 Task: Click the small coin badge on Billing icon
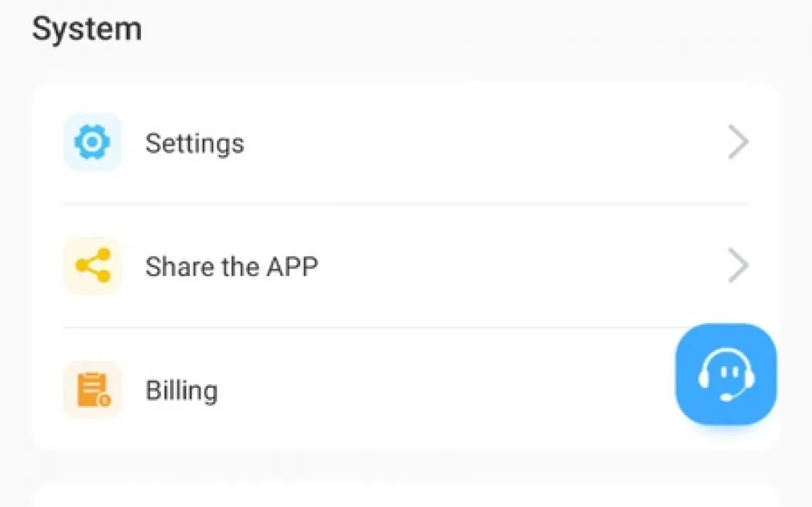tap(105, 401)
